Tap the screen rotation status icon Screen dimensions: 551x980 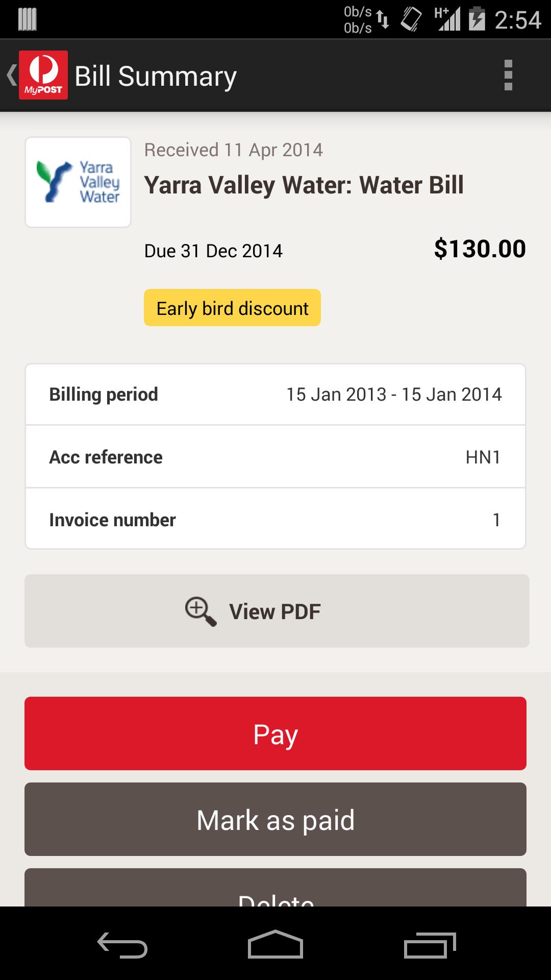pyautogui.click(x=411, y=19)
